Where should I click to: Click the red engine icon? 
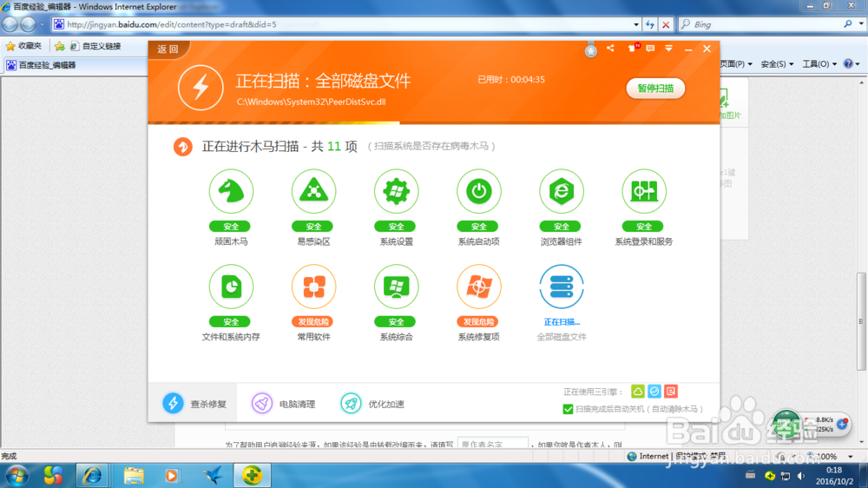click(x=670, y=392)
